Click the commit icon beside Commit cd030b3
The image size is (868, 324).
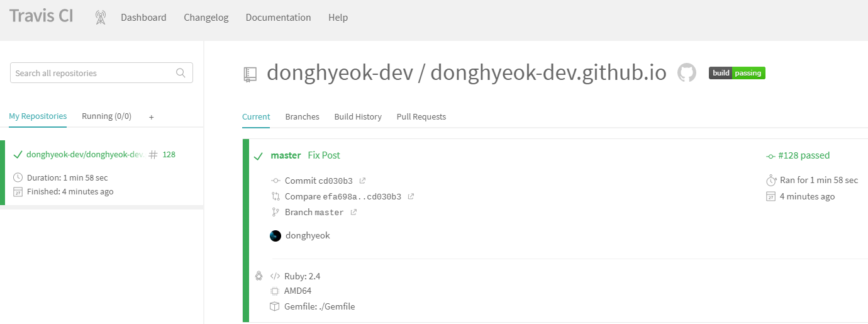tap(275, 181)
